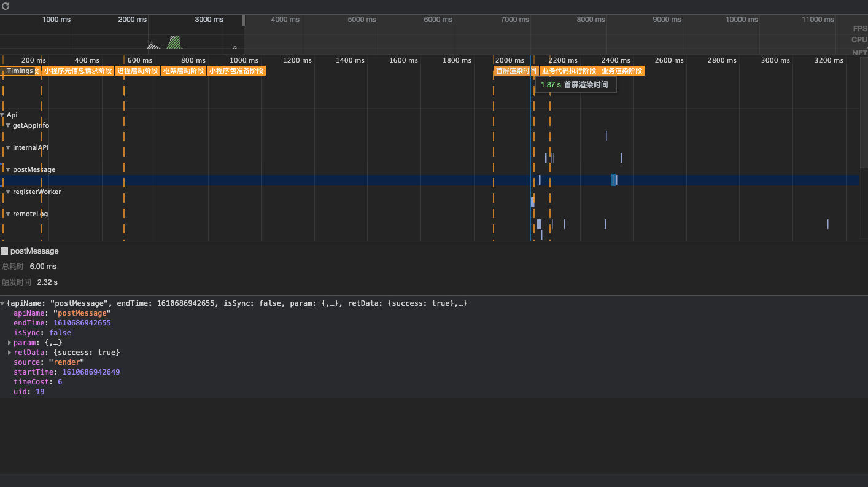The width and height of the screenshot is (868, 487).
Task: Click the startTime value 1610686942649
Action: 91,372
